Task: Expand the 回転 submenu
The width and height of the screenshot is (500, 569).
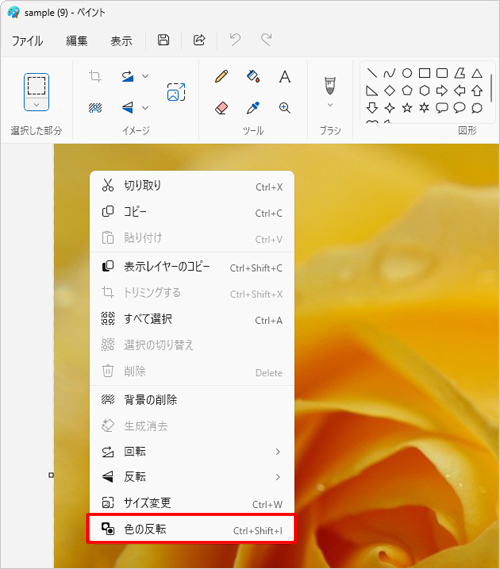Action: pyautogui.click(x=192, y=452)
